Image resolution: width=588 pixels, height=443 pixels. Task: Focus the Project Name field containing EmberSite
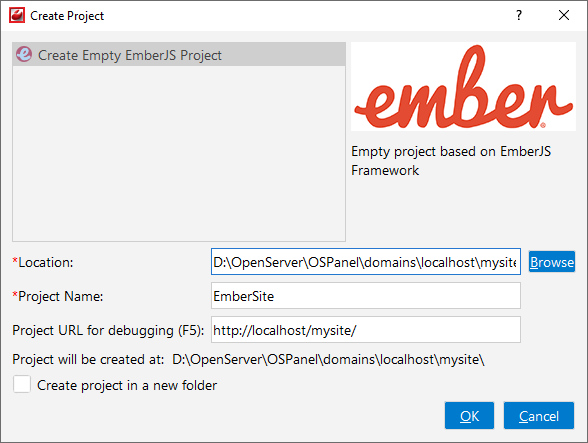[366, 296]
